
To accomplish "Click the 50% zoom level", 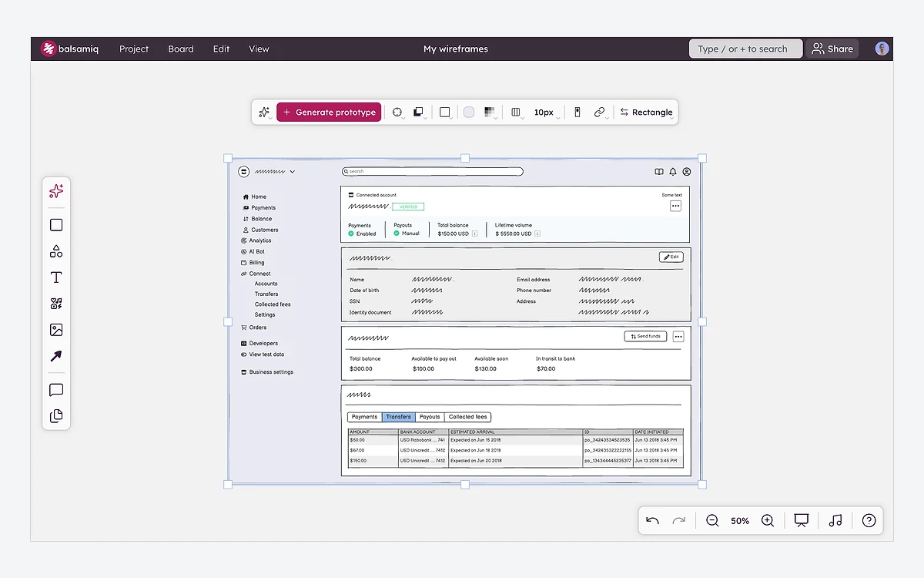I will (740, 521).
